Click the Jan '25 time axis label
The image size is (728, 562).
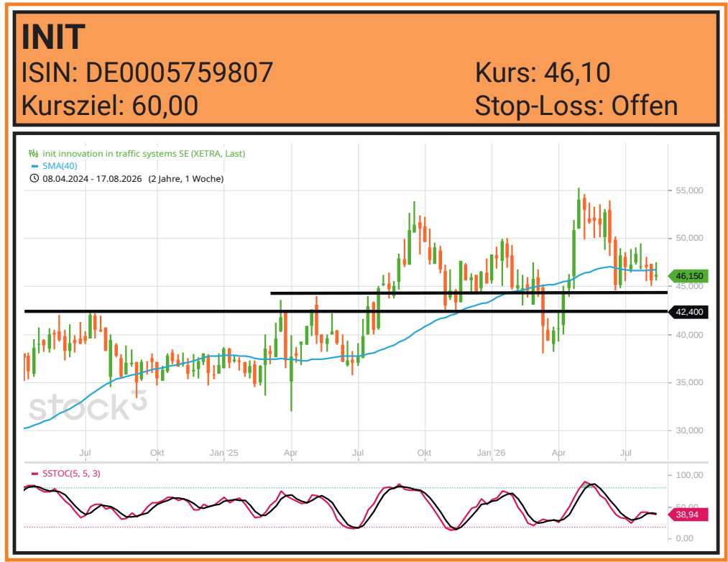[224, 452]
